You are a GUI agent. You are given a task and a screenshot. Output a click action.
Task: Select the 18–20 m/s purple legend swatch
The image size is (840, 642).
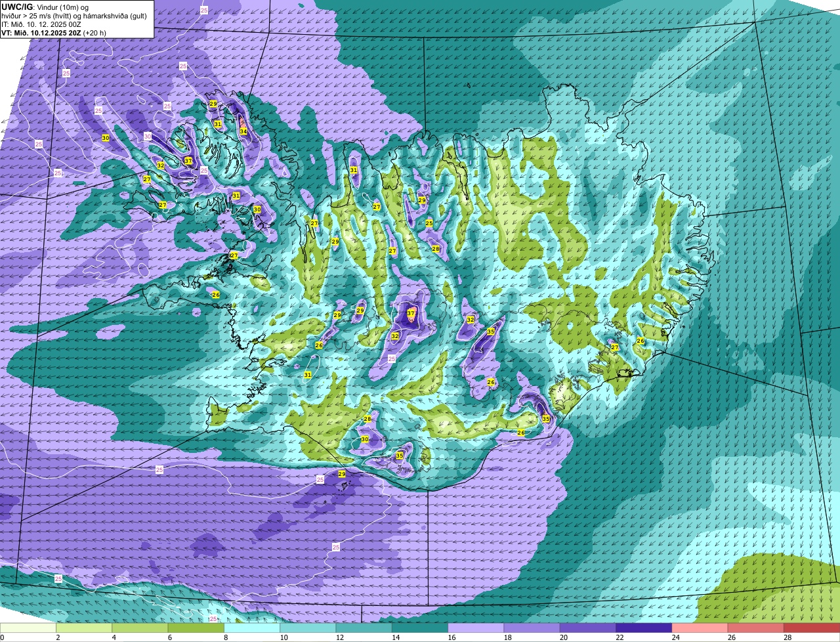point(532,628)
